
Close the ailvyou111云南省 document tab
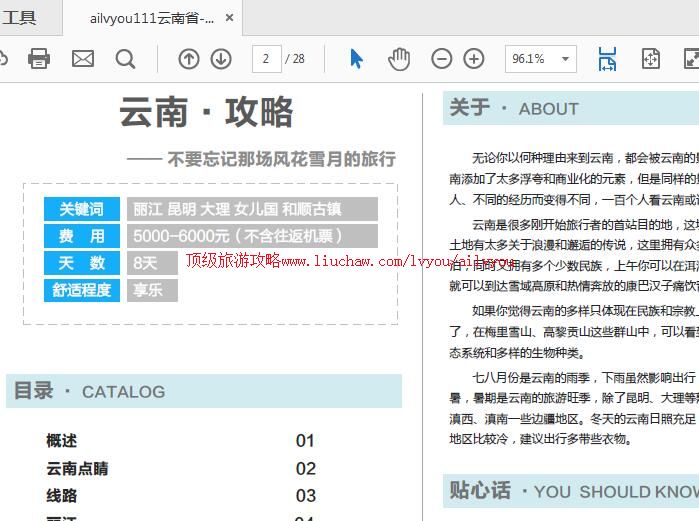point(229,18)
